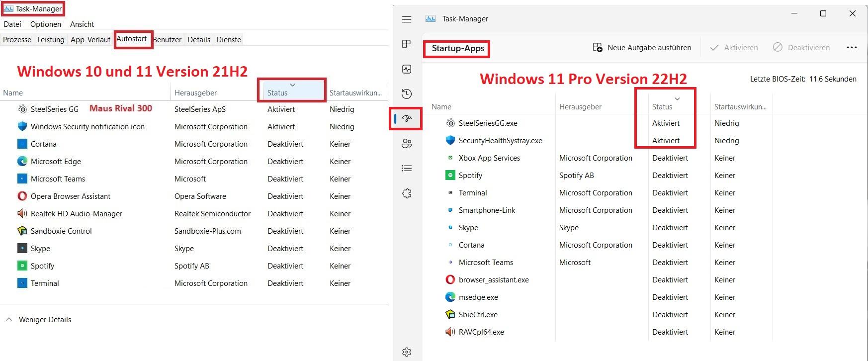Screen dimensions: 868x361
Task: Open Details list icon in sidebar
Action: [407, 169]
